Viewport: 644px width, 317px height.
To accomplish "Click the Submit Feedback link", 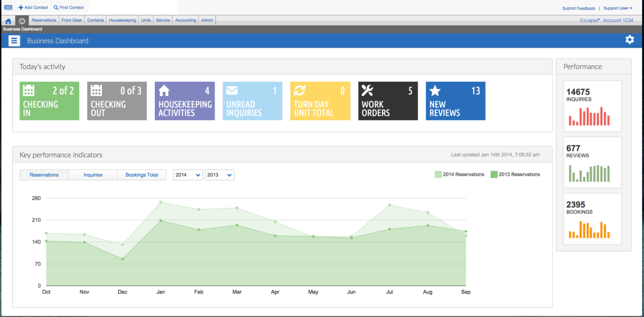I will [x=578, y=8].
